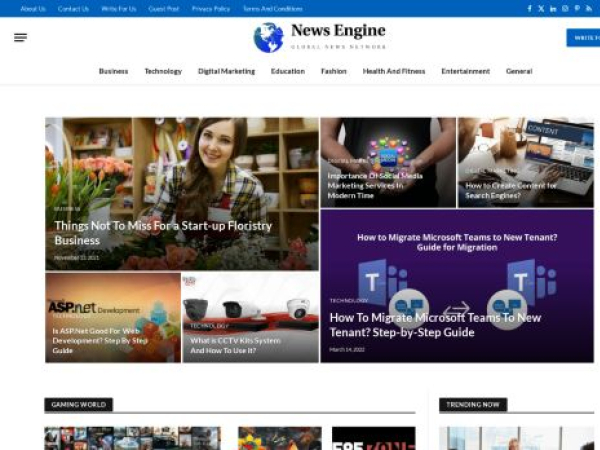600x450 pixels.
Task: Open the top-bar Write For Us link
Action: pyautogui.click(x=119, y=8)
